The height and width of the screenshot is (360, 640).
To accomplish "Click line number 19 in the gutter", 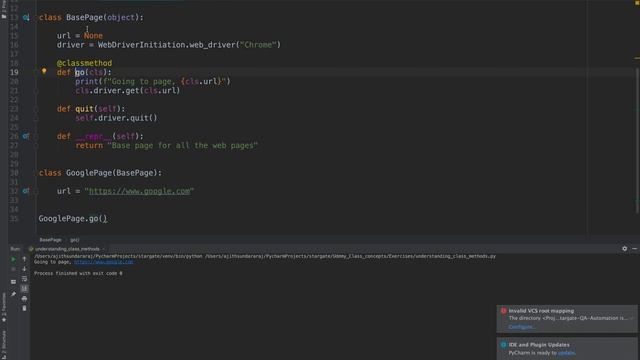I will click(14, 72).
